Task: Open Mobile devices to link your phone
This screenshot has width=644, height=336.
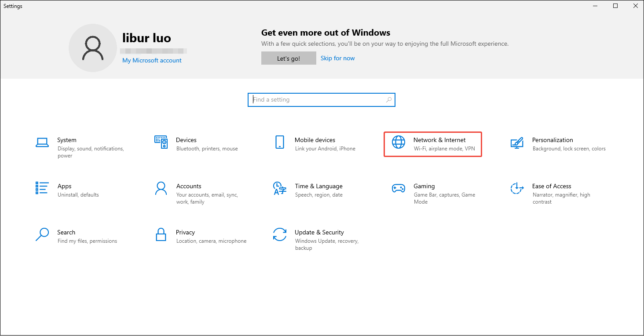Action: click(315, 140)
